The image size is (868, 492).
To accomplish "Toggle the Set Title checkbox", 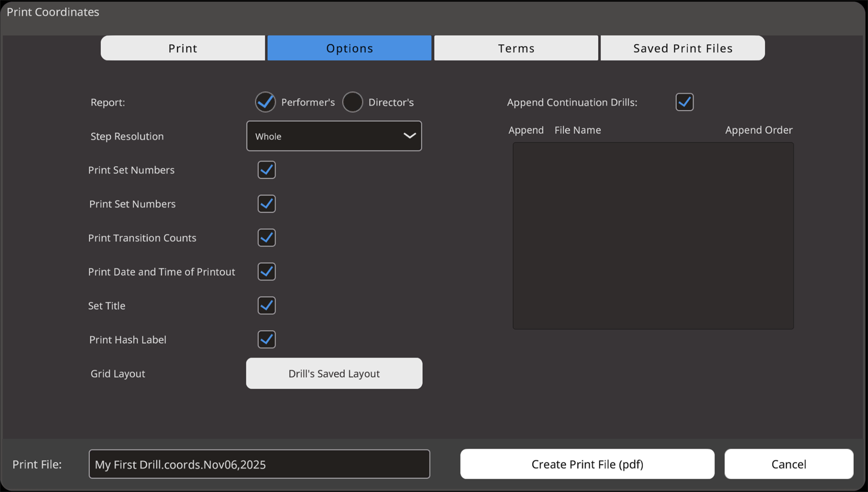I will click(267, 306).
